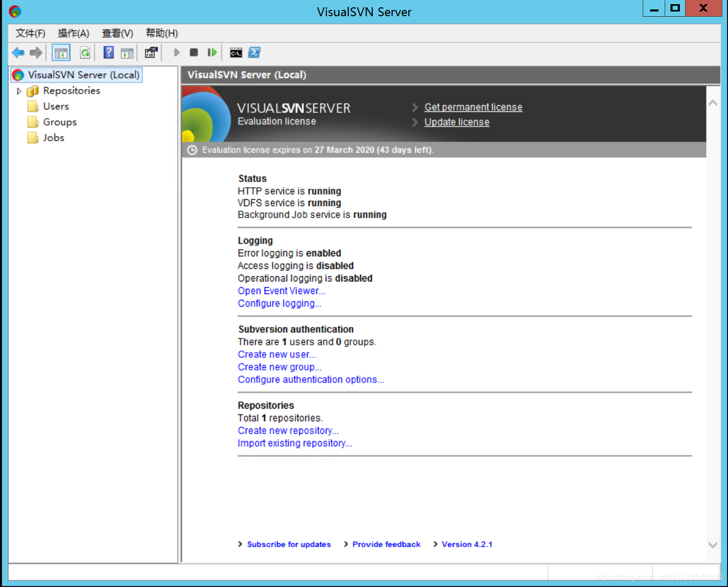Click 'Background Job service is running' text
This screenshot has height=587, width=728.
pos(312,215)
